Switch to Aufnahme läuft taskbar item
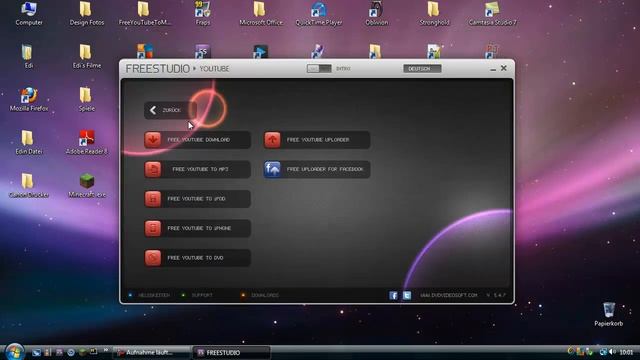Viewport: 640px width, 360px height. click(x=152, y=352)
